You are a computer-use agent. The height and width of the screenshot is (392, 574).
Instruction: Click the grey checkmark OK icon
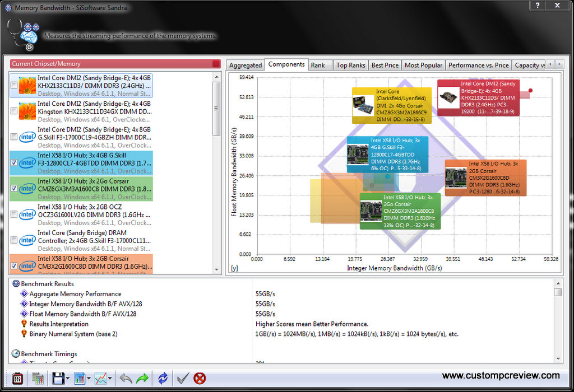click(183, 378)
